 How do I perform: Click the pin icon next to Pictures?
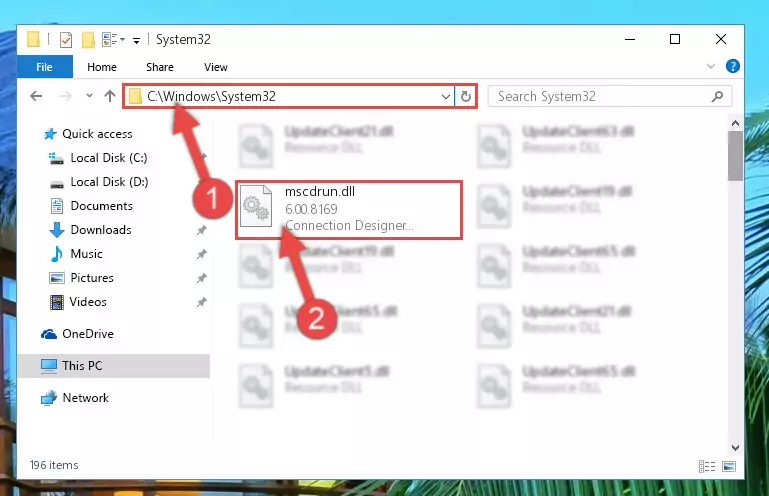coord(202,278)
